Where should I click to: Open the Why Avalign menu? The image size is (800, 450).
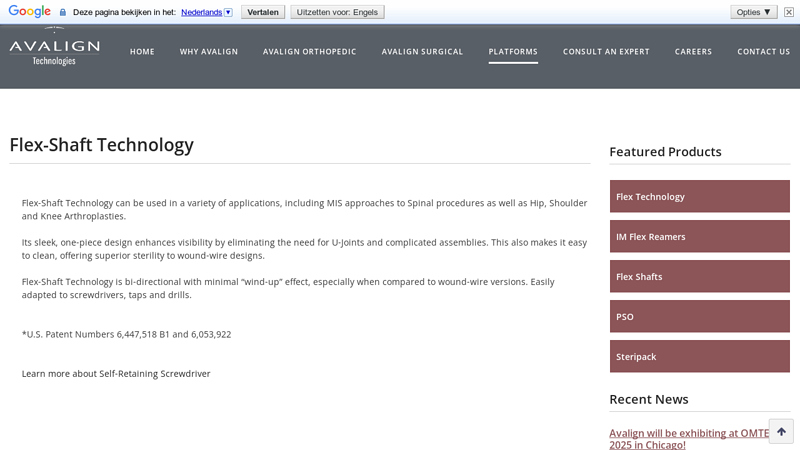pyautogui.click(x=209, y=52)
